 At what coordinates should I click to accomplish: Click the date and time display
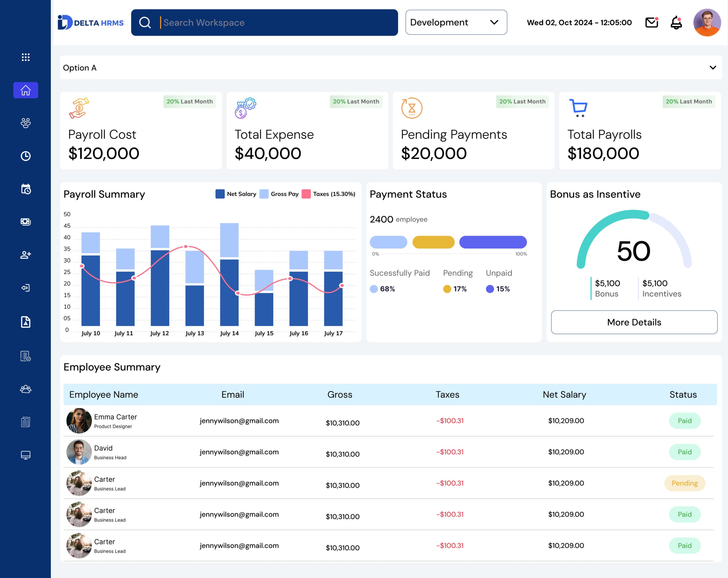pos(579,23)
